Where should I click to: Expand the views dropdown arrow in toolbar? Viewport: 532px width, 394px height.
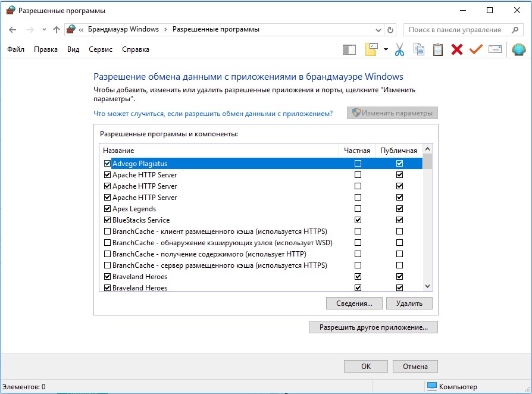[x=386, y=49]
